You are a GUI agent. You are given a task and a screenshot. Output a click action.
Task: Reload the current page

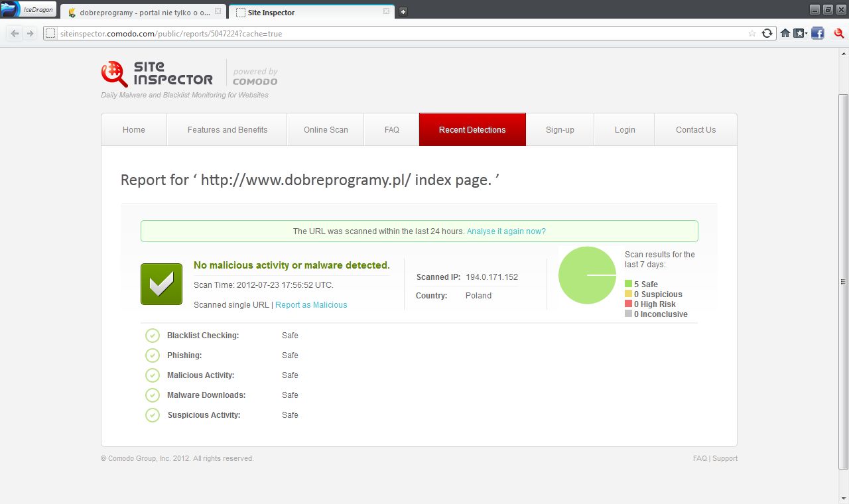click(x=767, y=33)
